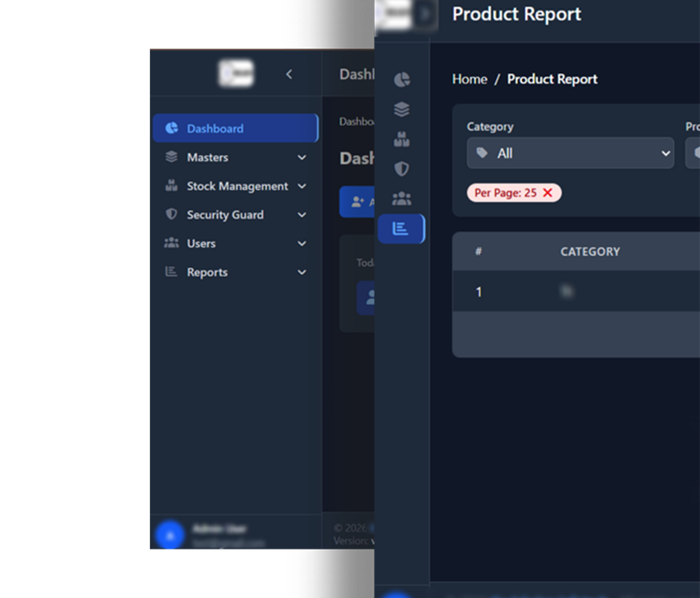Click the Product Report breadcrumb text
The width and height of the screenshot is (700, 598).
[552, 79]
